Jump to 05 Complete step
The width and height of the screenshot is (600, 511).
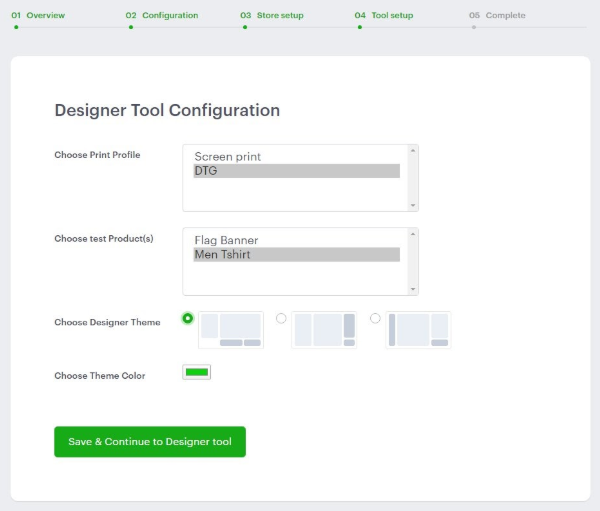[497, 16]
